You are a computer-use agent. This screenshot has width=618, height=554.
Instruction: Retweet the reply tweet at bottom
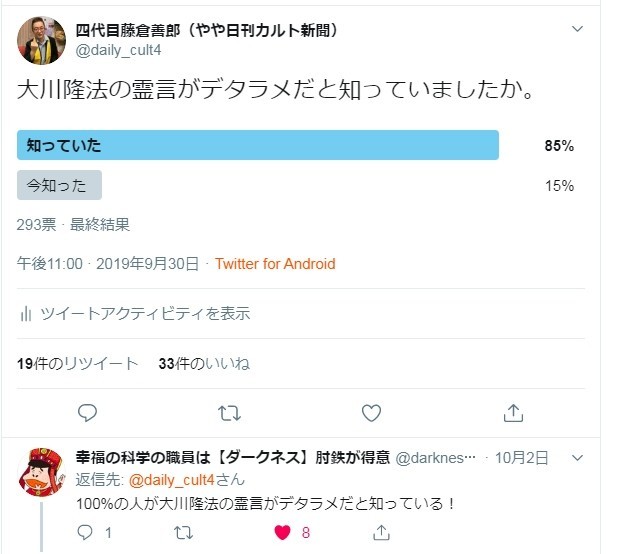[184, 533]
